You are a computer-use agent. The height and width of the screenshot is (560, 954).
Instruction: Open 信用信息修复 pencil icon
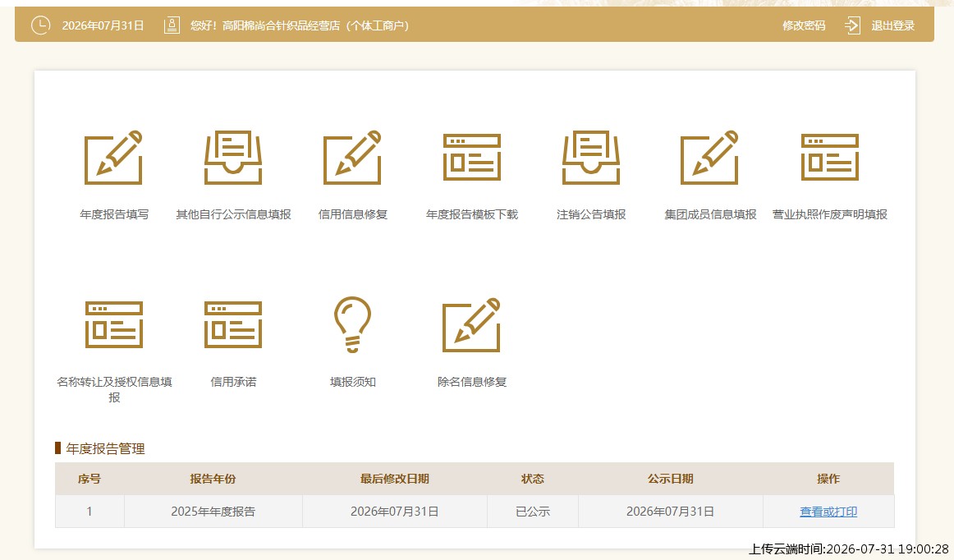(x=352, y=158)
